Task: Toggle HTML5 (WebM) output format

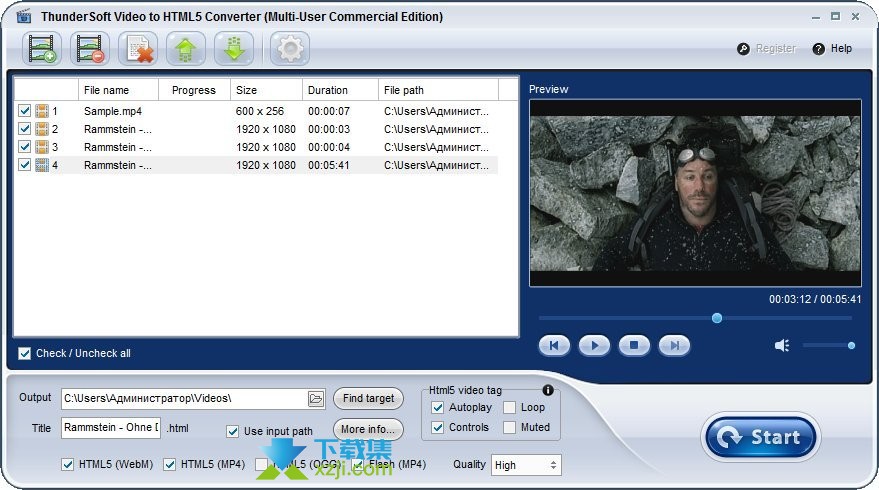Action: 67,465
